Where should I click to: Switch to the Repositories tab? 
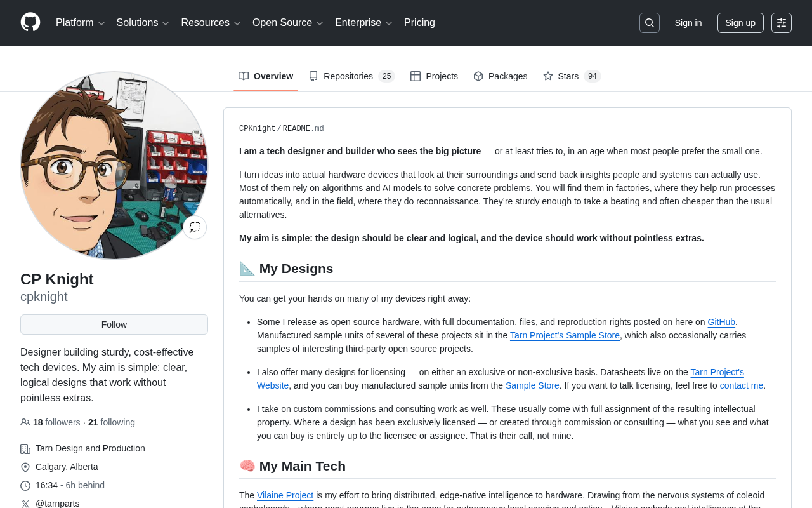pyautogui.click(x=351, y=76)
